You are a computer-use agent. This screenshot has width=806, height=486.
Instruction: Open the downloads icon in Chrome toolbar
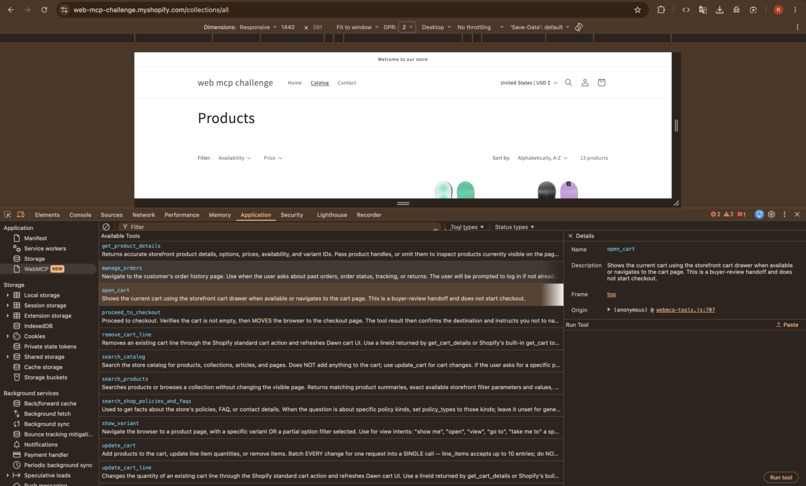coord(720,10)
